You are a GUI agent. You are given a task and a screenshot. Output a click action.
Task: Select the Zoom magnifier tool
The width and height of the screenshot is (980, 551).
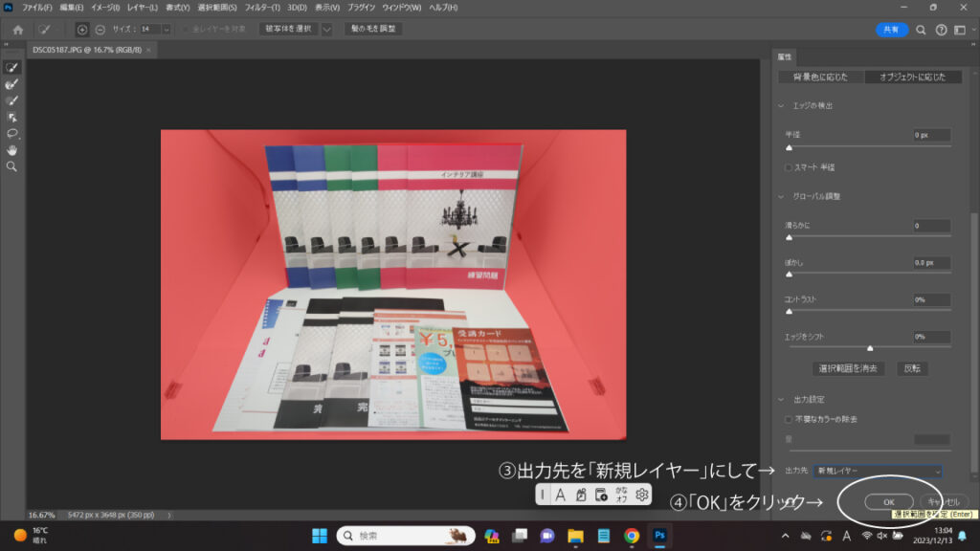(x=12, y=166)
